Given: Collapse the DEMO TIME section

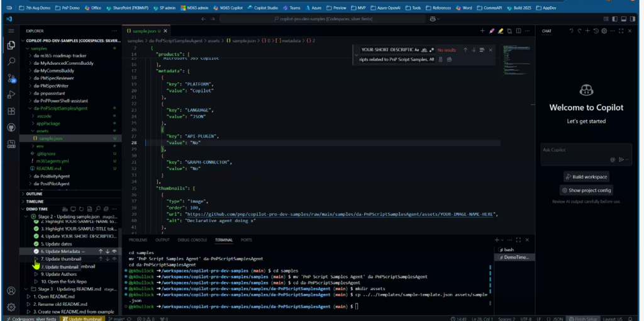Looking at the screenshot, I should click(23, 209).
